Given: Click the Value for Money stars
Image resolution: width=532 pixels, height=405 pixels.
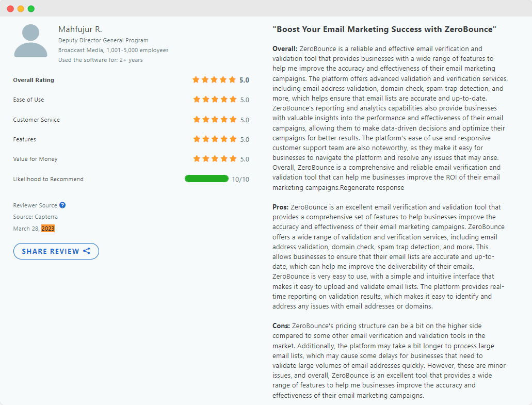Looking at the screenshot, I should [215, 159].
